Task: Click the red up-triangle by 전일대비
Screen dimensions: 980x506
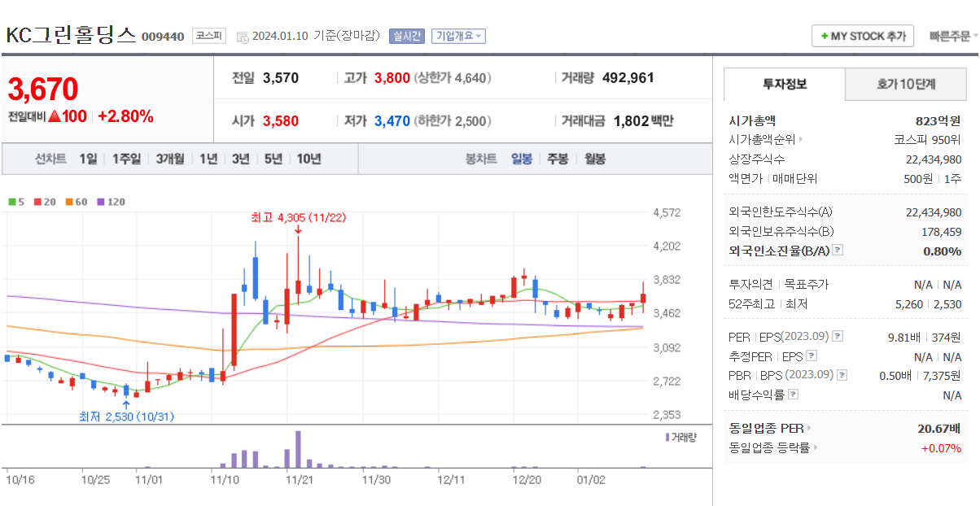Action: tap(55, 116)
